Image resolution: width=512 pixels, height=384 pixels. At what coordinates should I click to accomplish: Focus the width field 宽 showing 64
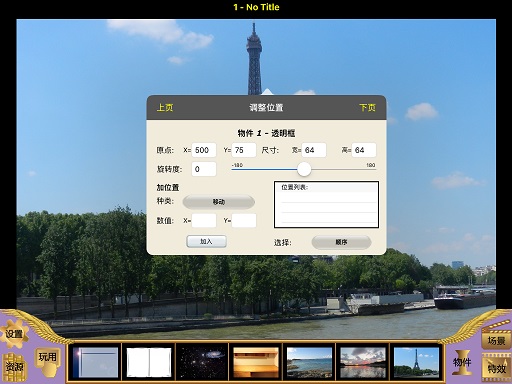(314, 150)
